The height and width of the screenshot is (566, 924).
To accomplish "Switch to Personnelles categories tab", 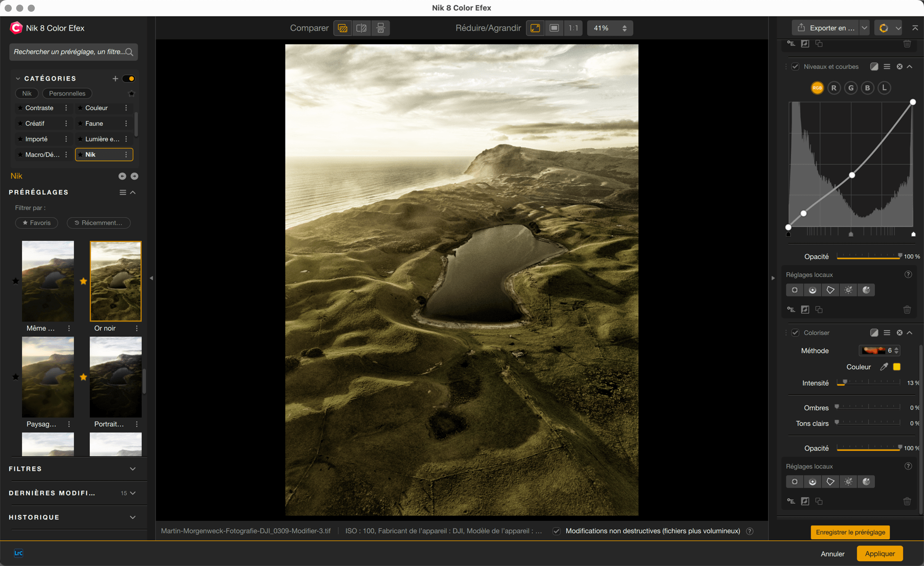I will [67, 93].
